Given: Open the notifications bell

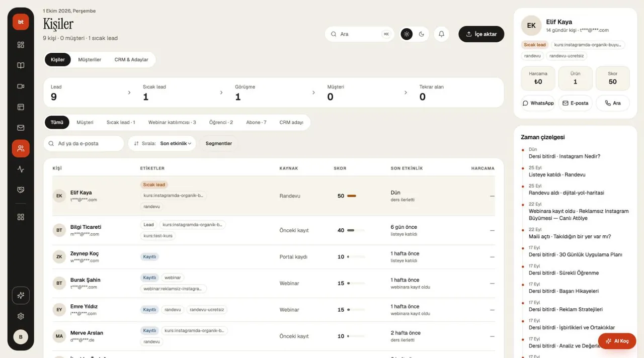Looking at the screenshot, I should tap(441, 34).
